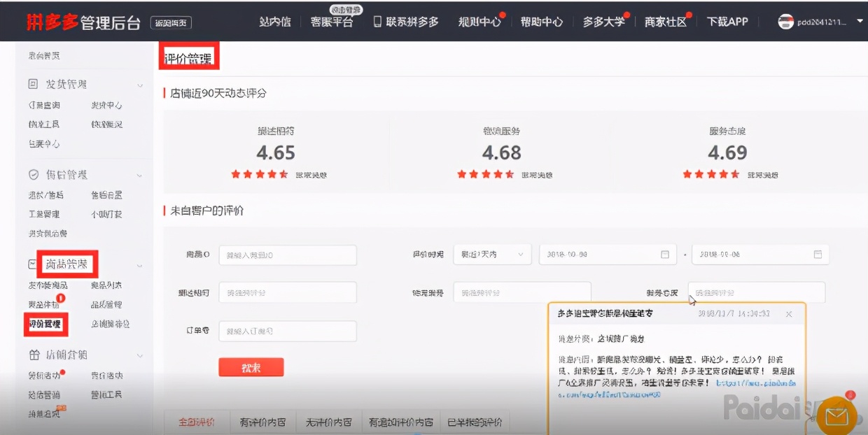Select 评价管理 in the sidebar
Screen dimensions: 868x435
(x=45, y=325)
